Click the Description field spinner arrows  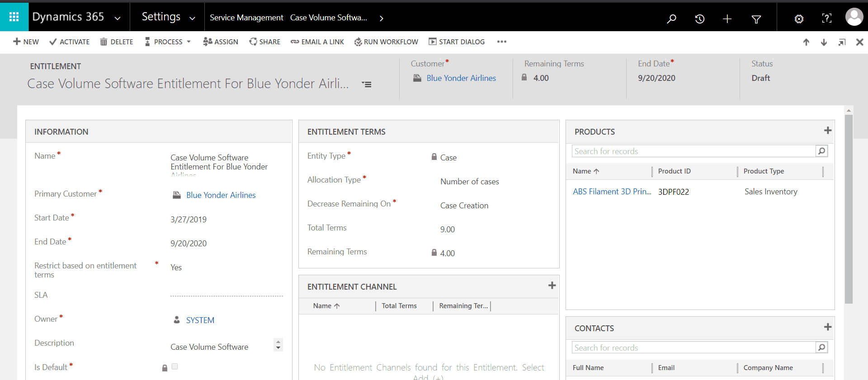278,345
